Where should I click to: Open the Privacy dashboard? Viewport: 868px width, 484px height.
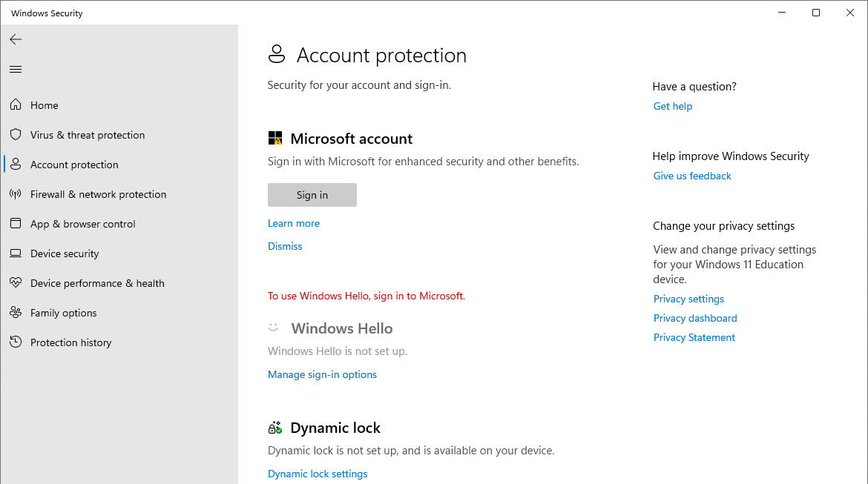tap(695, 317)
